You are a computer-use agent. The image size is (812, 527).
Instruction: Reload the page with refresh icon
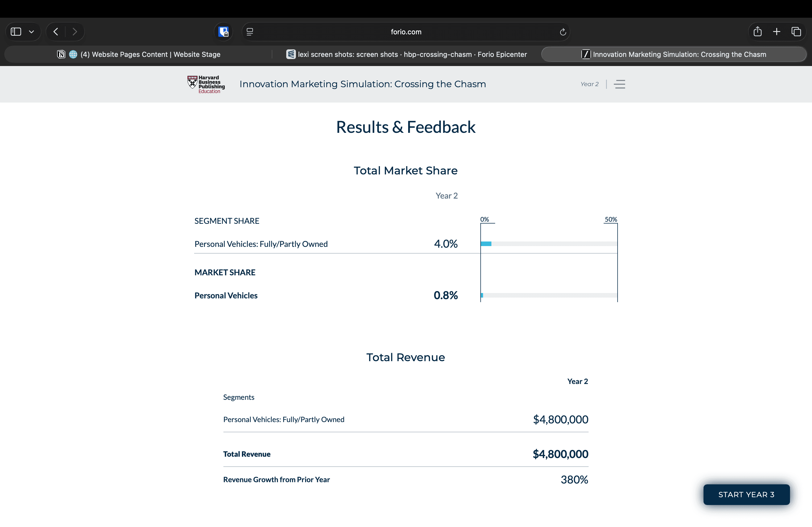point(563,32)
